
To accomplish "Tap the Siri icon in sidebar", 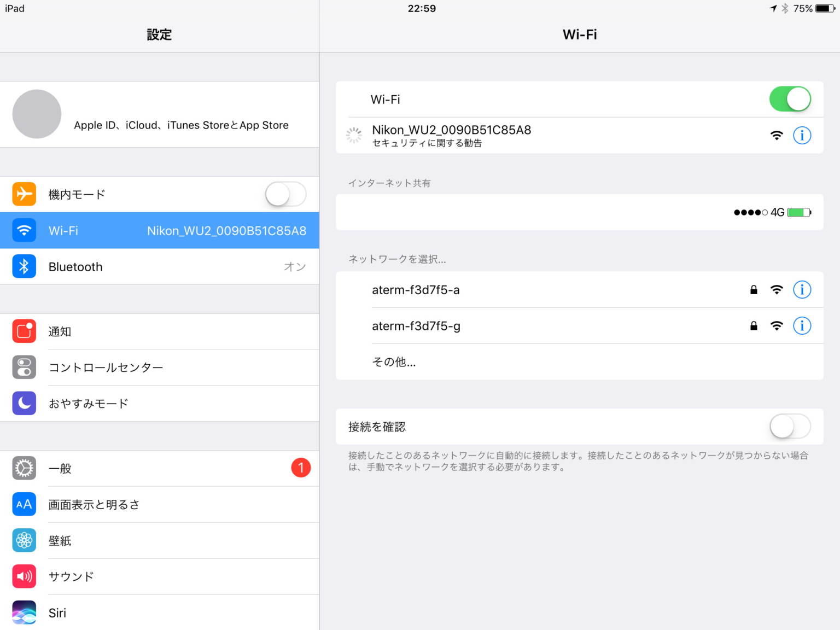I will click(24, 612).
